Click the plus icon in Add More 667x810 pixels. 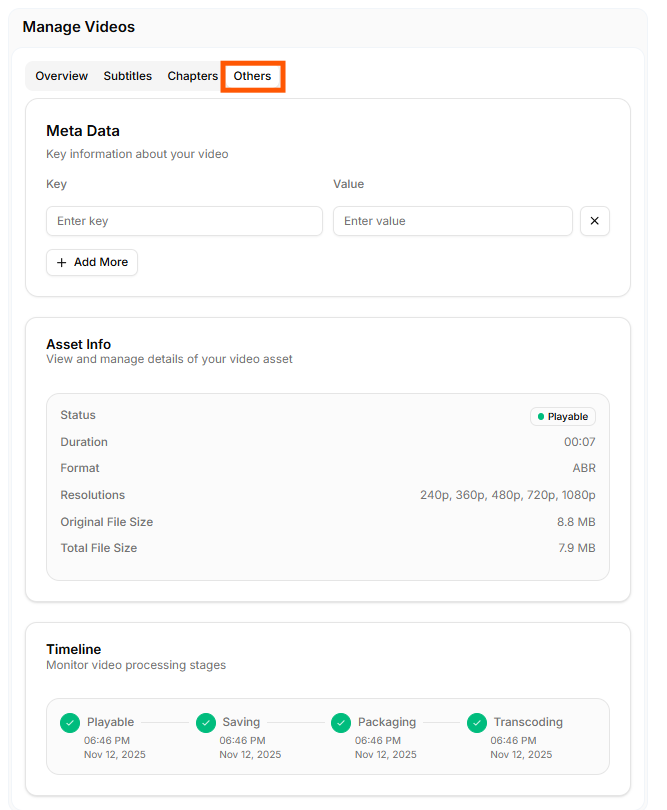pyautogui.click(x=62, y=262)
